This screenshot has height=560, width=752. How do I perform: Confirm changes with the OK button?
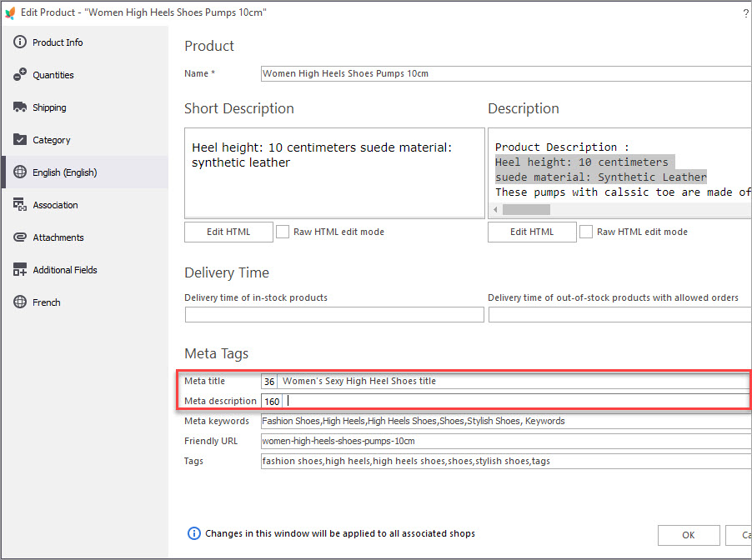(x=689, y=535)
